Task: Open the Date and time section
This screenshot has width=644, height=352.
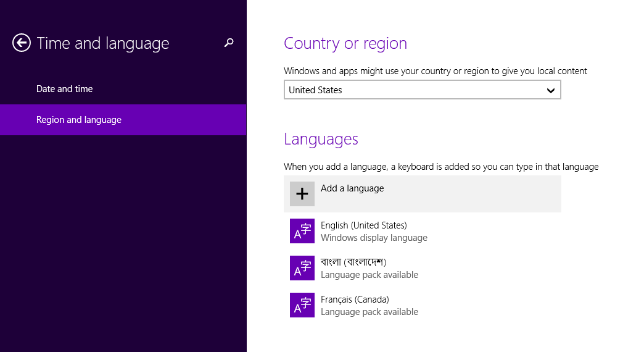Action: tap(64, 89)
